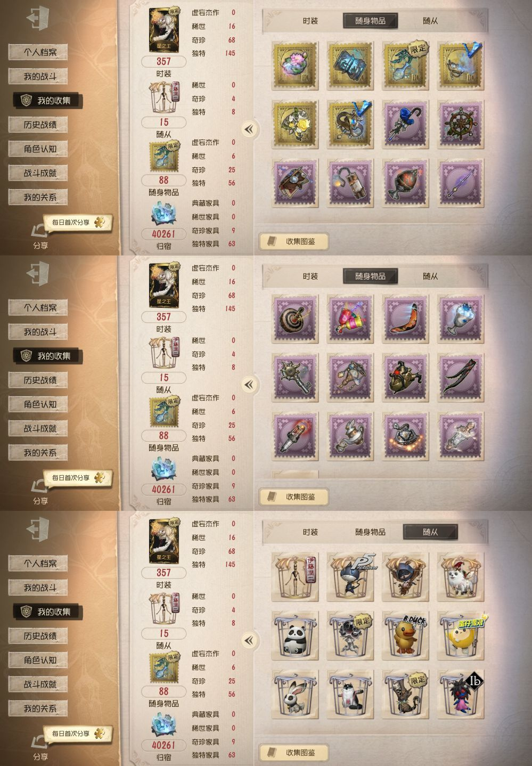Choose the B.Duck yellow duck pet
This screenshot has height=766, width=532.
pos(405,635)
